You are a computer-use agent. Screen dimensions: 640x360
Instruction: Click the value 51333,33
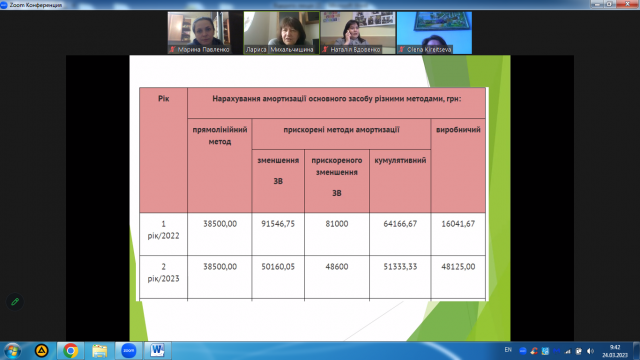click(400, 267)
